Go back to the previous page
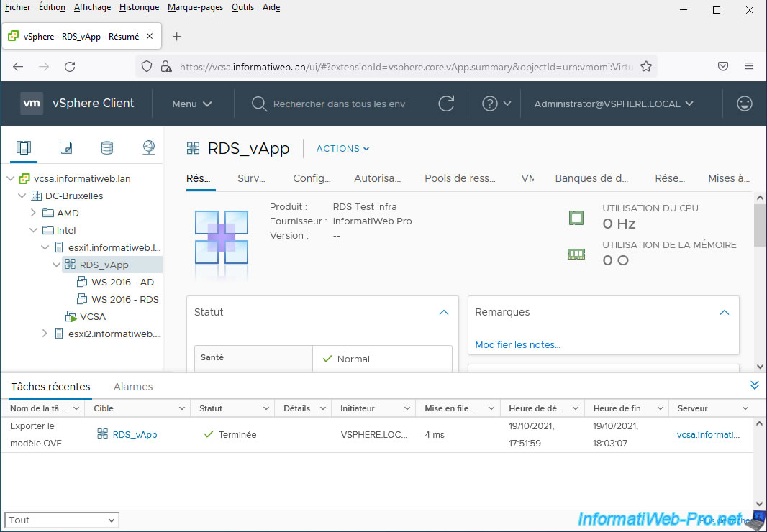The image size is (767, 532). point(18,66)
